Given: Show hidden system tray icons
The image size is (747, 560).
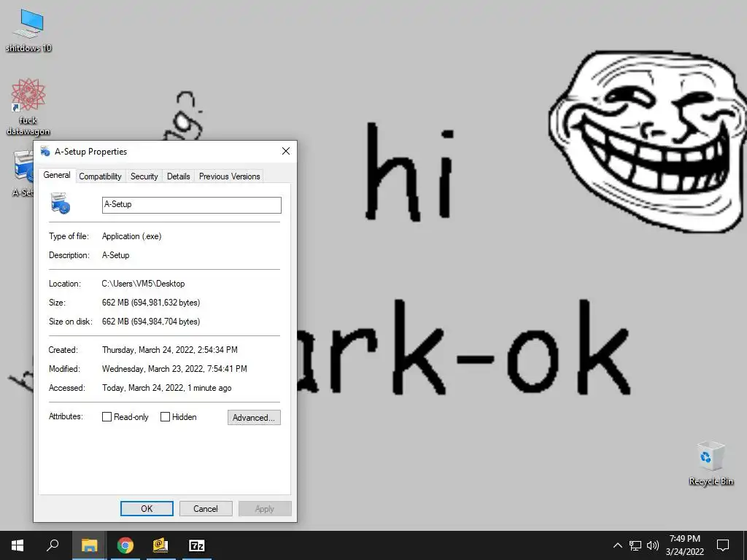Looking at the screenshot, I should pos(617,545).
